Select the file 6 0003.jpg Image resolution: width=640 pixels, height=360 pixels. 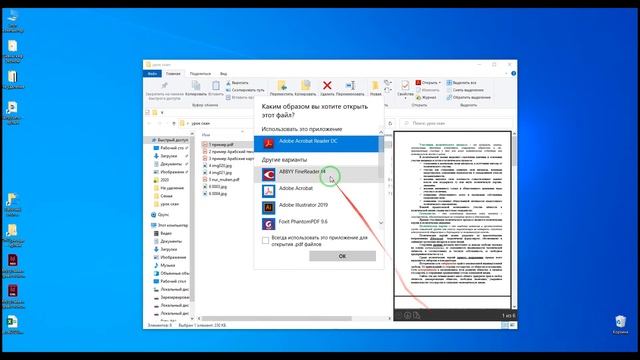(x=218, y=187)
